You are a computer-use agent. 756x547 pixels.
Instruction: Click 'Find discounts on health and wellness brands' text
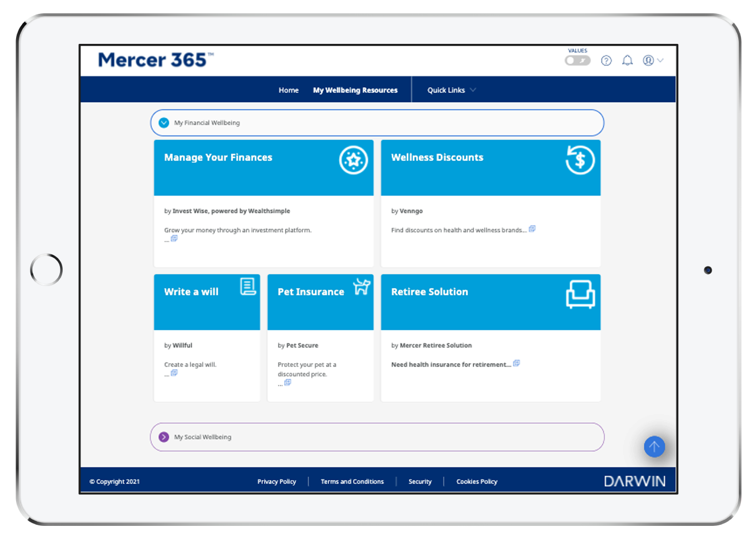[459, 230]
